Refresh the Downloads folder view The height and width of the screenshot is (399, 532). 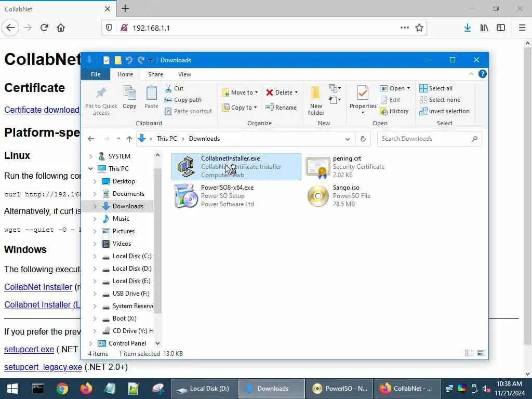point(363,139)
